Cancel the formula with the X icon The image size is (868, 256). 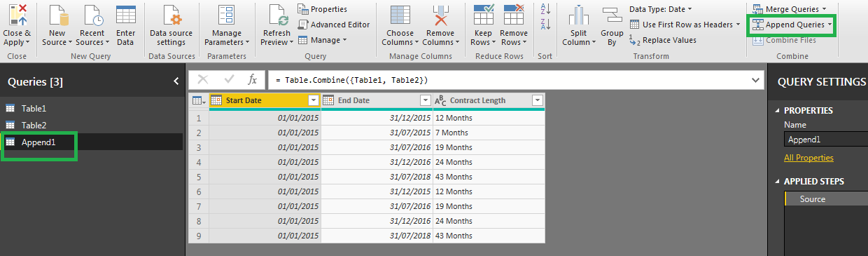point(203,80)
